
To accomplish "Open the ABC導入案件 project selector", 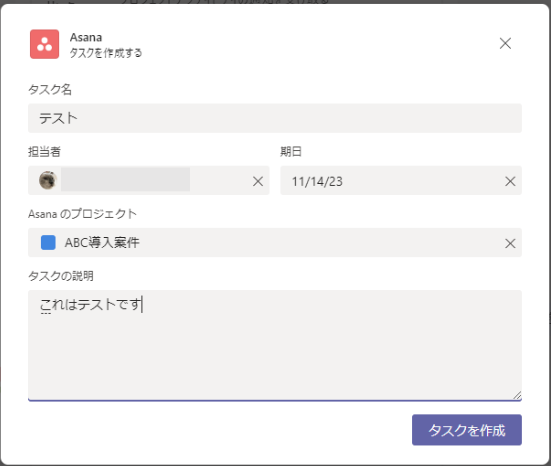I will tap(275, 242).
